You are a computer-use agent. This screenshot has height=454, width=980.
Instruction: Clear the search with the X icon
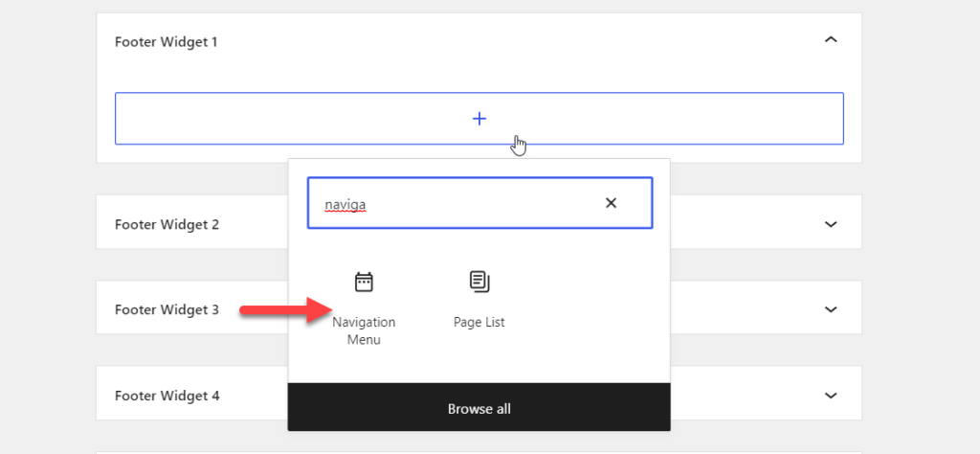[x=612, y=203]
